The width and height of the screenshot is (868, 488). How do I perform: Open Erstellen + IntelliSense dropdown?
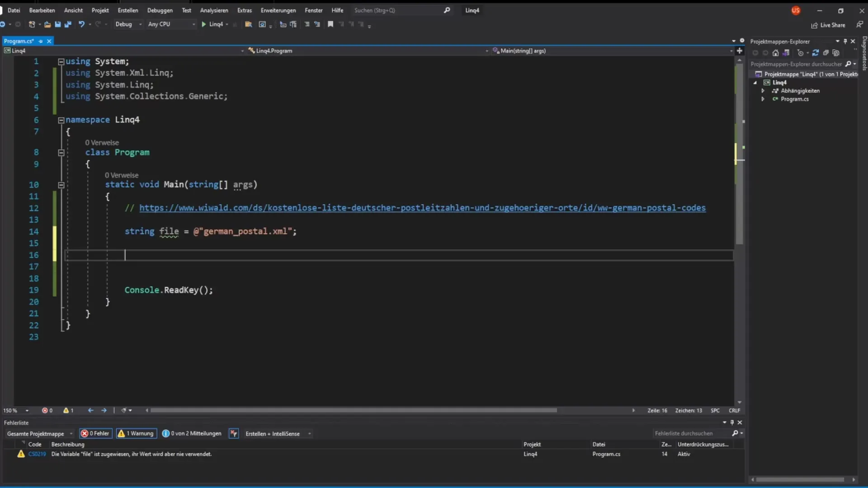point(278,434)
